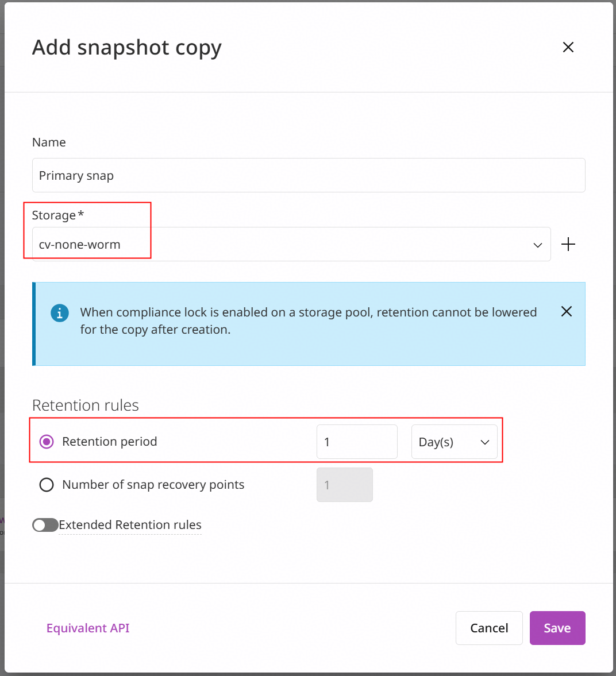Enable the Extended Retention rules toggle
This screenshot has height=676, width=616.
[x=45, y=525]
